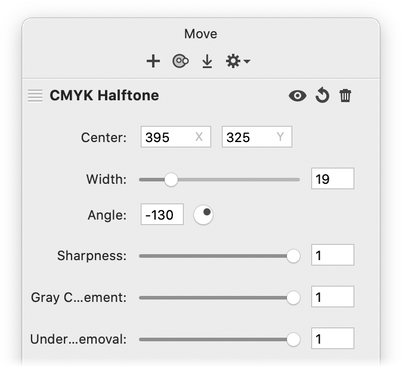Image resolution: width=402 pixels, height=386 pixels.
Task: Click the Under Color Removal value field
Action: click(333, 338)
